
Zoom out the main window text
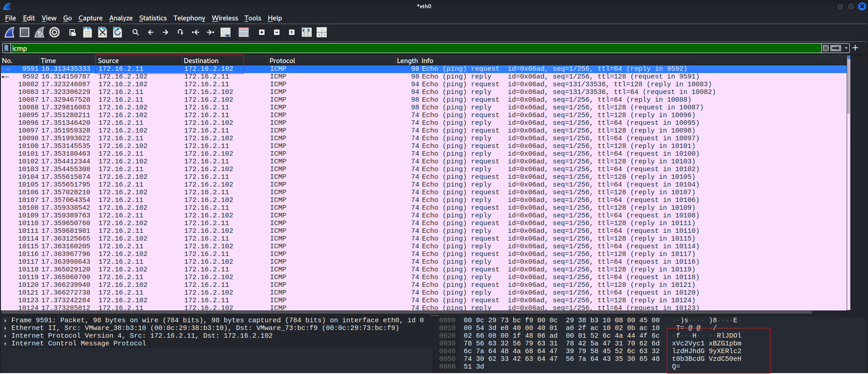(277, 32)
